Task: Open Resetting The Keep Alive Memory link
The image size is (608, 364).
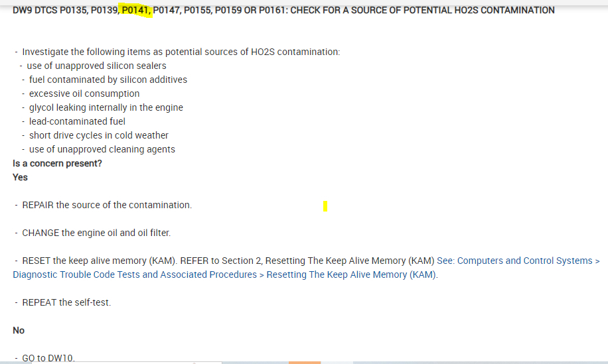Action: [351, 274]
